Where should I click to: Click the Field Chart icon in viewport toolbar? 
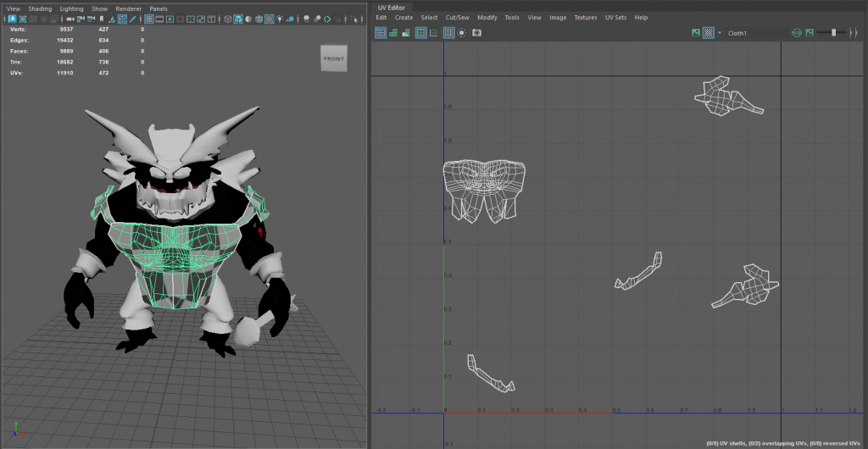point(191,19)
